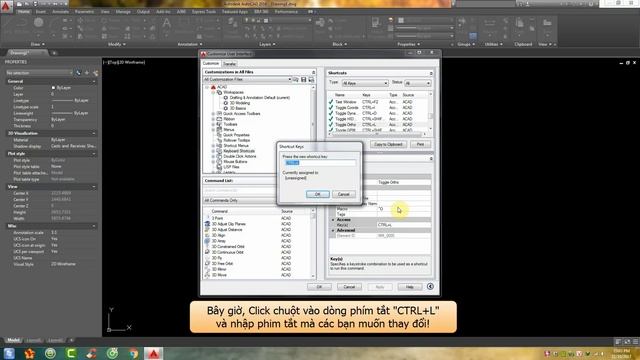Expand the Toolbars tree node
The width and height of the screenshot is (640, 360).
point(213,124)
